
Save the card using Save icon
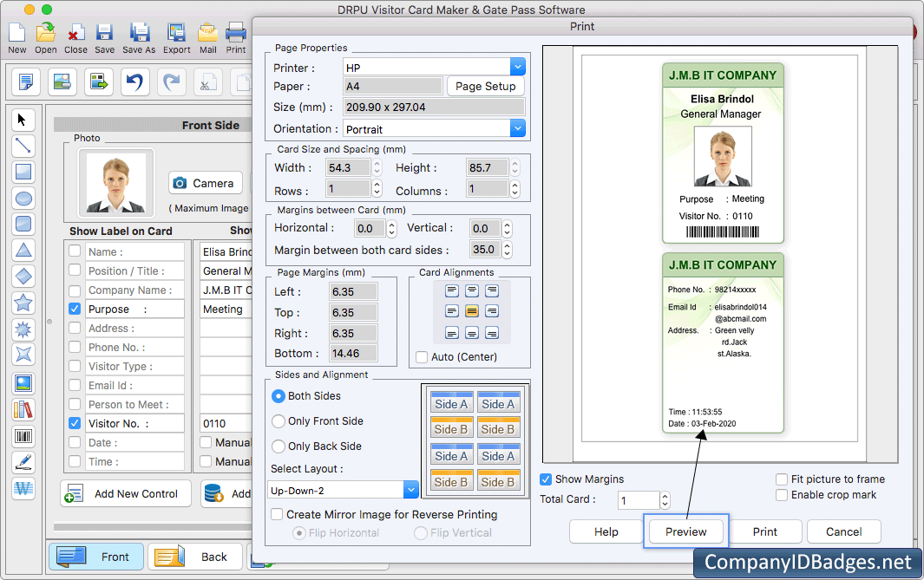[104, 38]
